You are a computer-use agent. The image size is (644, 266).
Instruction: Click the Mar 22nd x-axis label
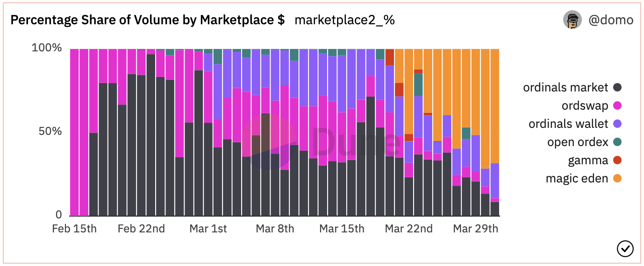tap(409, 229)
